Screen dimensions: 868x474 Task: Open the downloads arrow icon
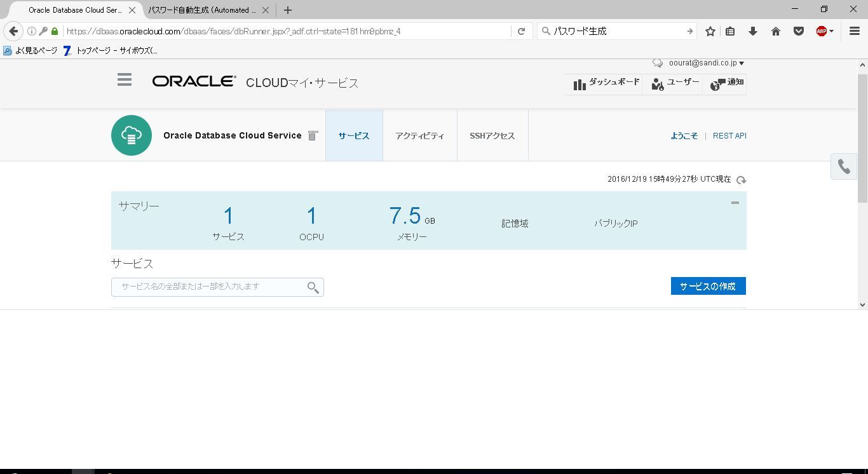[x=753, y=31]
